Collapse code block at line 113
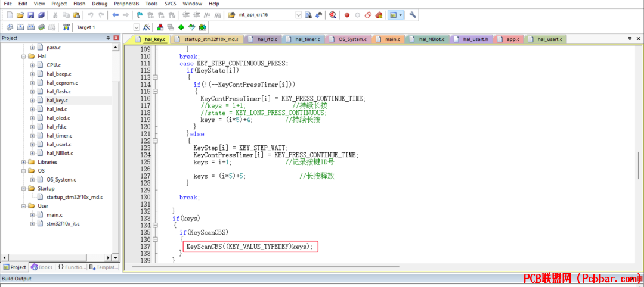 155,77
